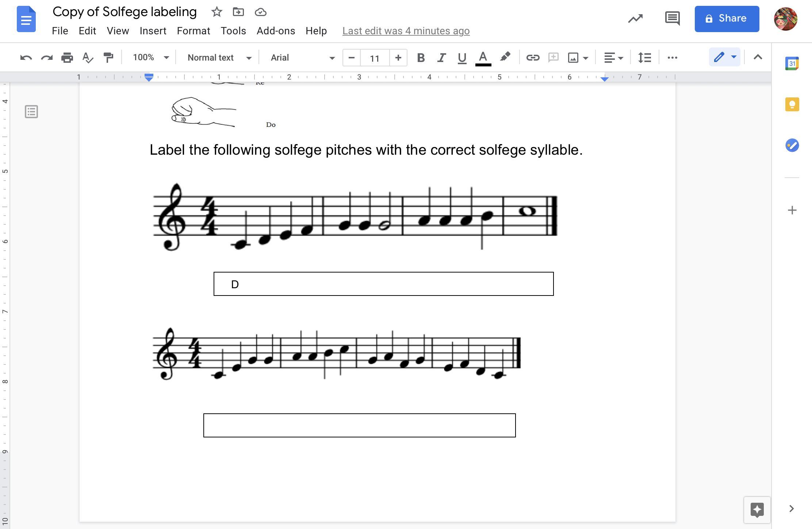Toggle bold formatting
This screenshot has height=529, width=812.
pyautogui.click(x=421, y=58)
